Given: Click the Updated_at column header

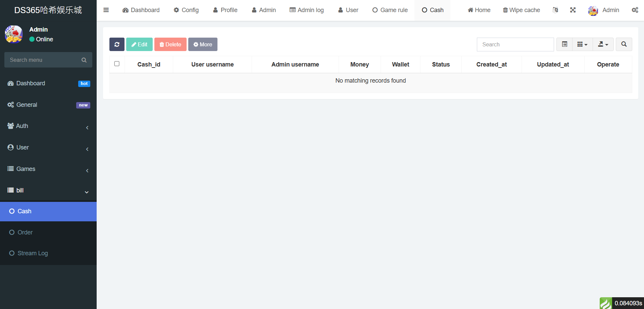Looking at the screenshot, I should pos(553,64).
